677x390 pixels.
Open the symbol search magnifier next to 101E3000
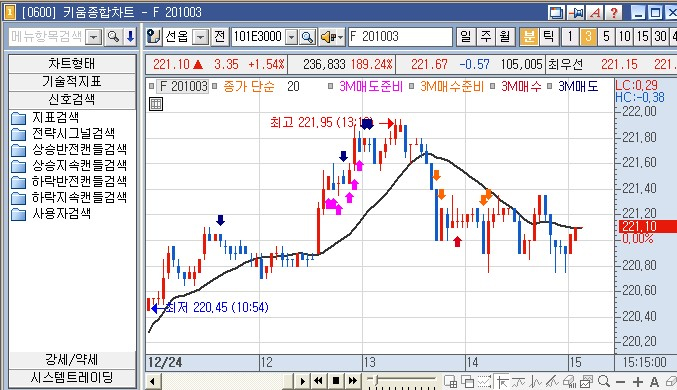point(307,37)
